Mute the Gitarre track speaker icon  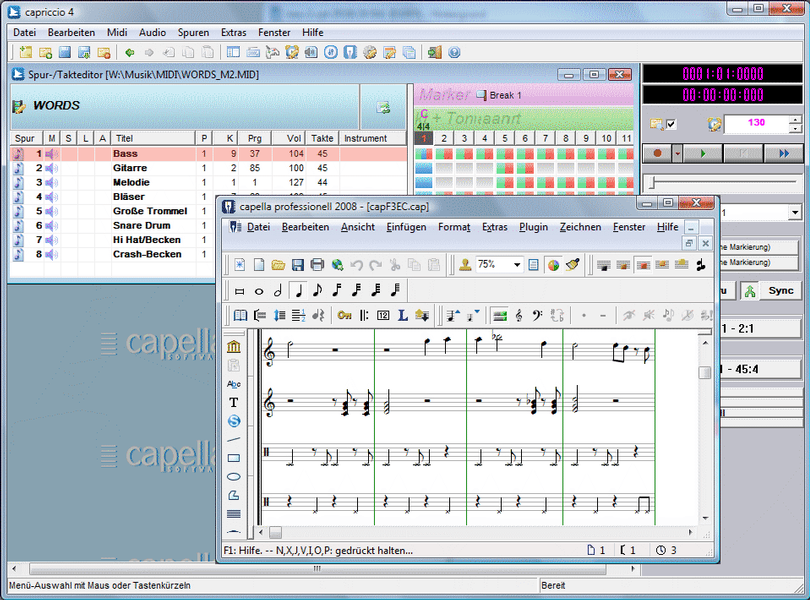coord(52,168)
